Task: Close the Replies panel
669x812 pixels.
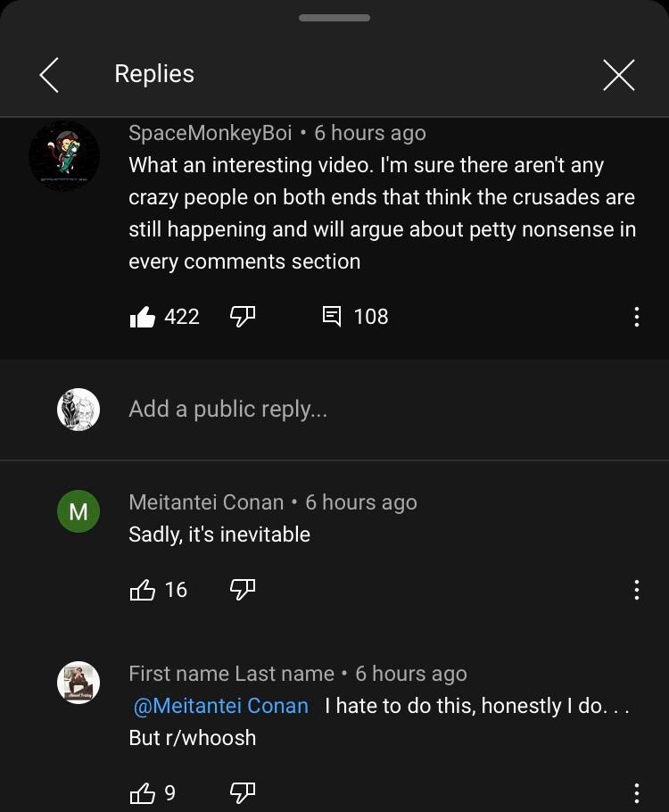Action: click(x=618, y=75)
